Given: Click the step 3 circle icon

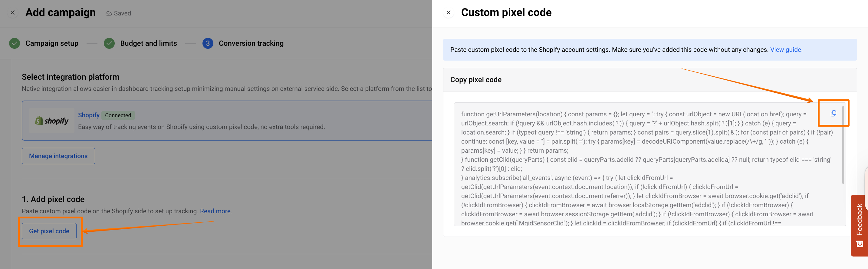Looking at the screenshot, I should [x=208, y=43].
